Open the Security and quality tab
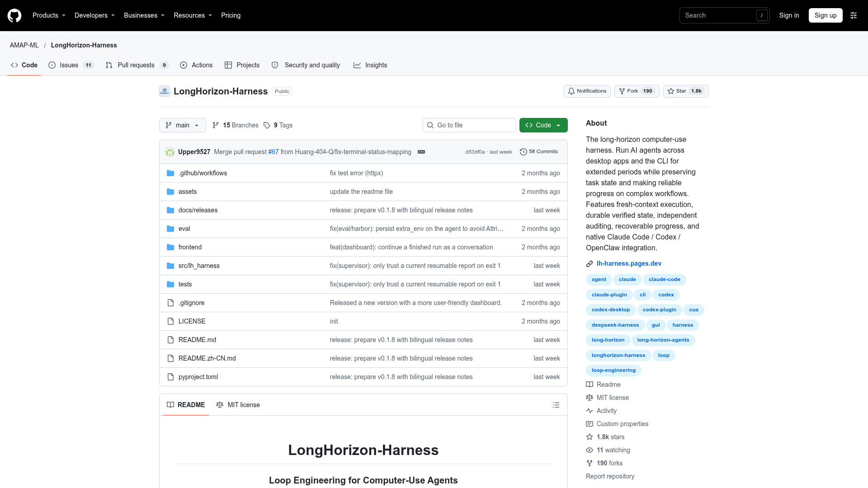This screenshot has height=488, width=868. (x=306, y=65)
